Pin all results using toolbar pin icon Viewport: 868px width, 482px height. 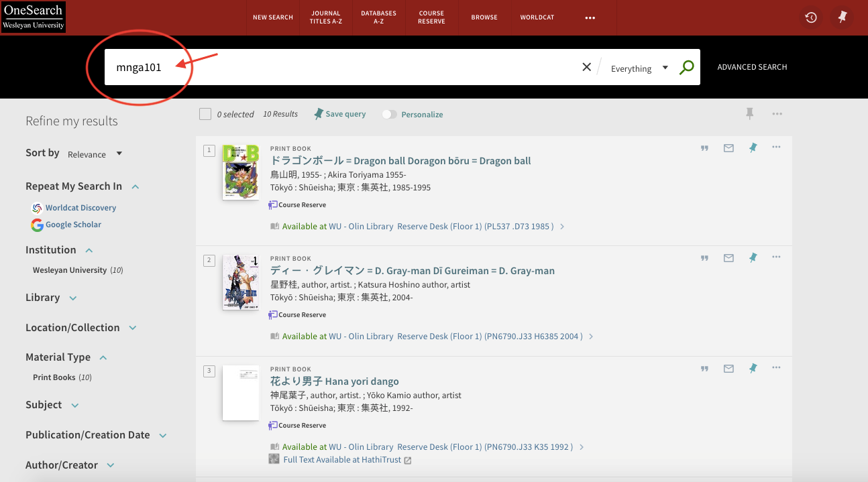click(x=750, y=114)
